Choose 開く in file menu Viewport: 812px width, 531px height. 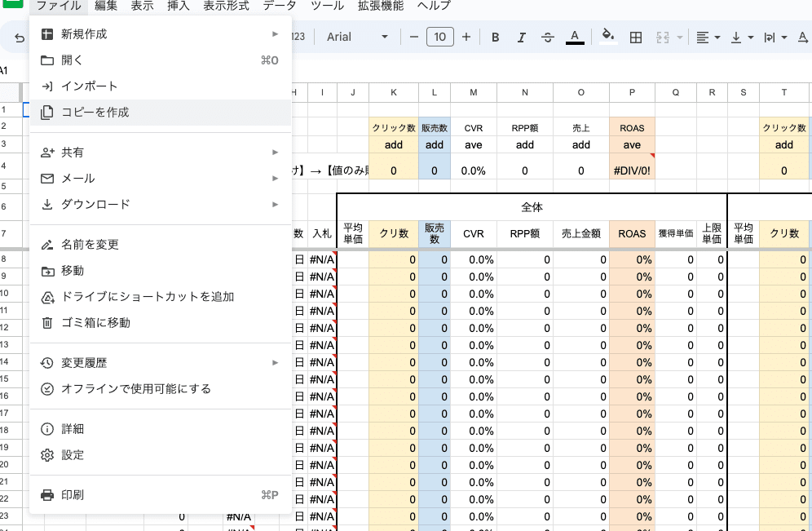[x=161, y=60]
